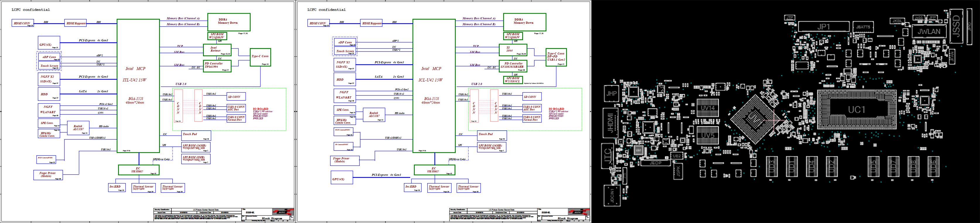Select DDR4 Memory Down in ICL-U42 diagram
This screenshot has height=223, width=980.
[525, 22]
